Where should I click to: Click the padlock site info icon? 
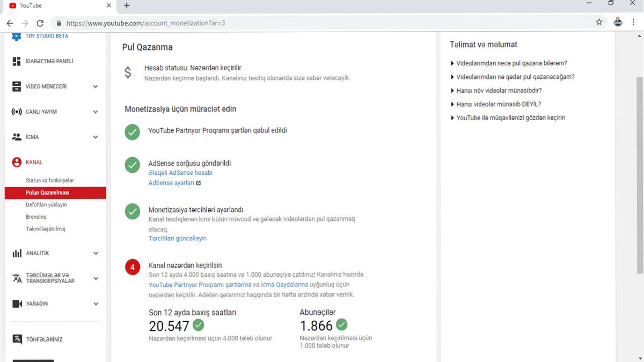[x=58, y=23]
